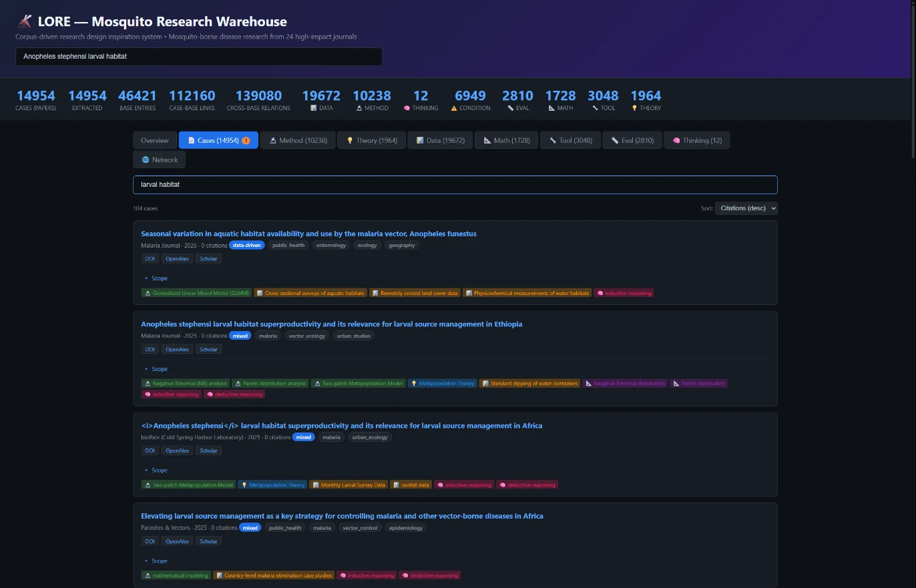Click the Scholar button on the bioRxiv paper
The width and height of the screenshot is (916, 588).
click(x=208, y=451)
